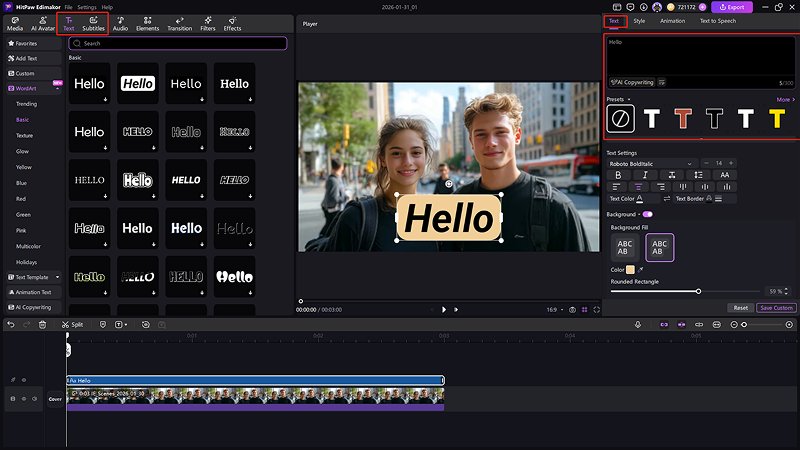Click the record voiceover microphone icon
Viewport: 800px width, 450px height.
(638, 324)
